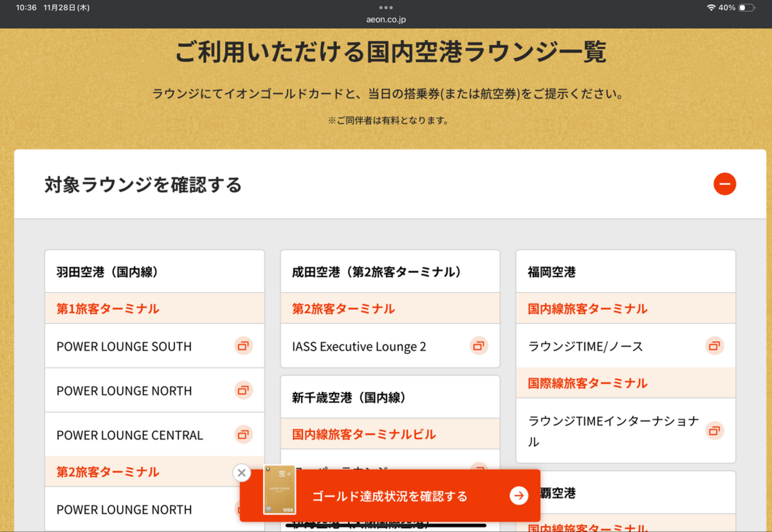Tap the AEON gold card thumbnail
Screen dimensions: 772x532
pyautogui.click(x=280, y=490)
